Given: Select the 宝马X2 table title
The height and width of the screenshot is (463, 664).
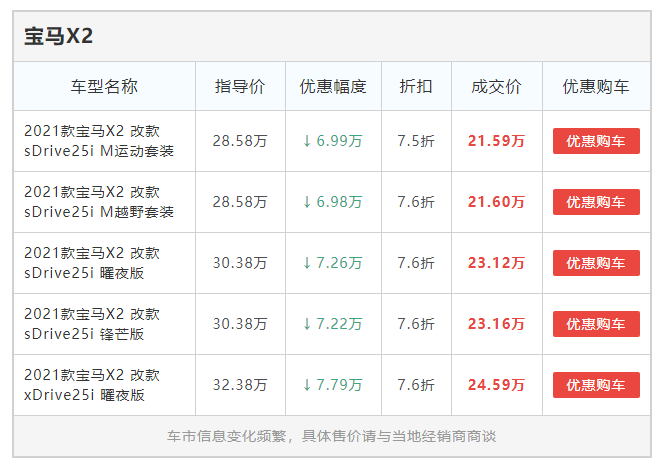Looking at the screenshot, I should point(58,36).
